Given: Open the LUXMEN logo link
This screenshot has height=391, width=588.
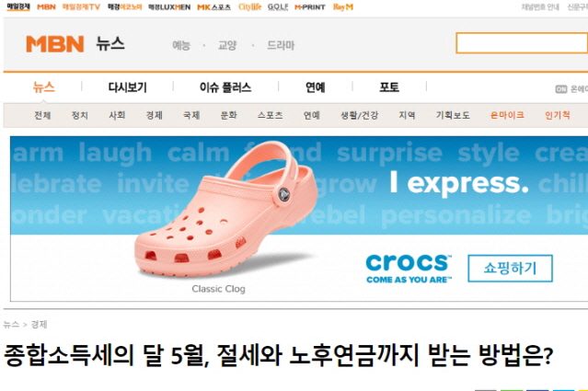Looking at the screenshot, I should click(x=169, y=7).
